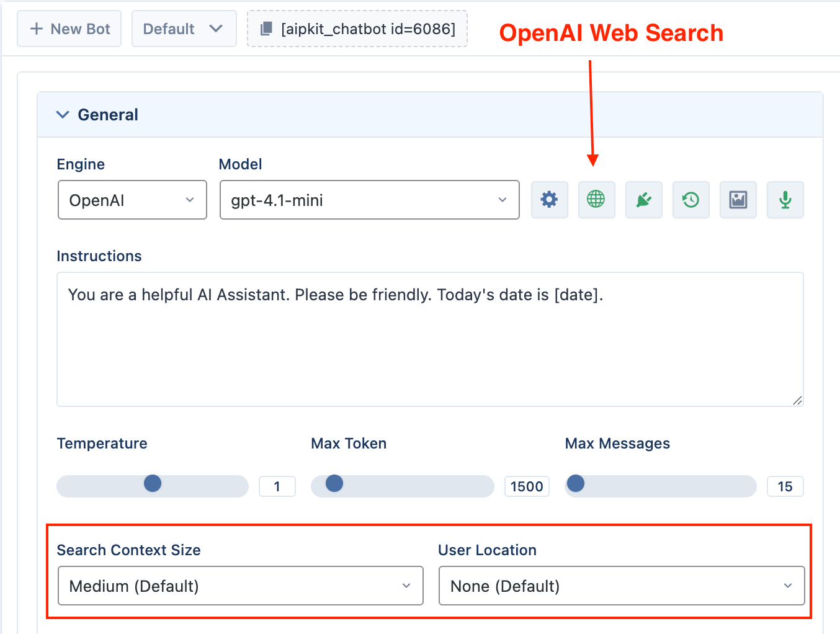Click the Instructions textarea resize handle
Viewport: 840px width, 634px height.
797,400
